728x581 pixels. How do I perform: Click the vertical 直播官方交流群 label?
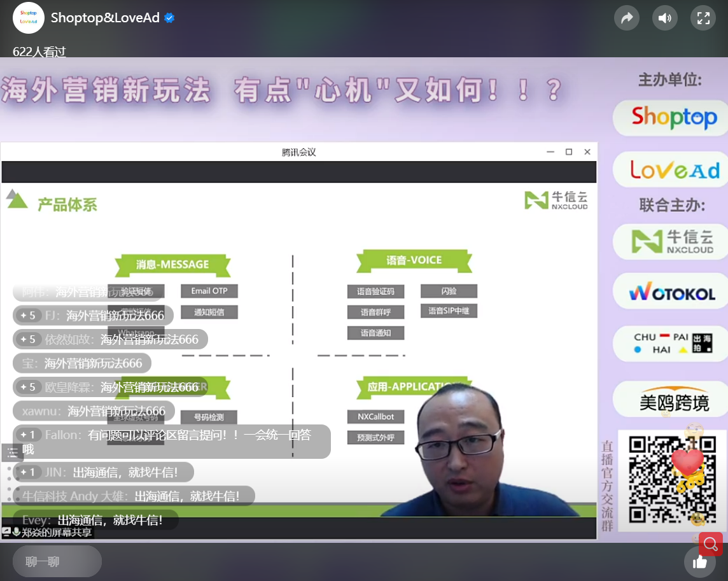click(x=607, y=486)
